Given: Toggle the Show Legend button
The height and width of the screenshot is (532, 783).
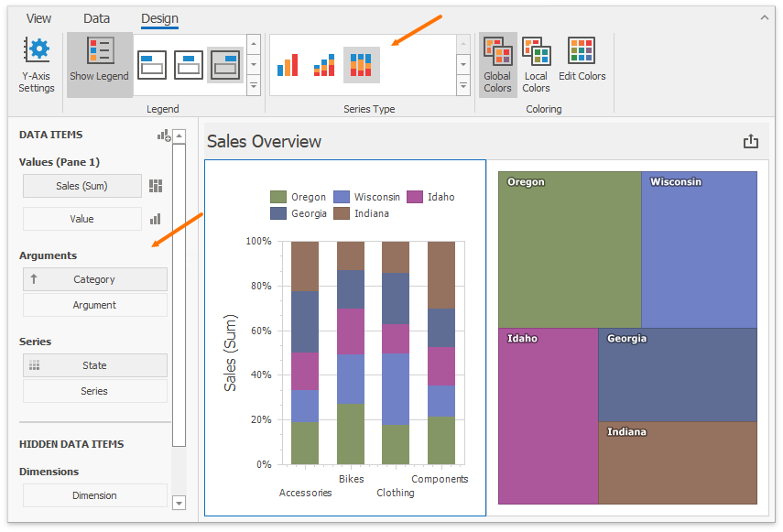Looking at the screenshot, I should coord(99,65).
